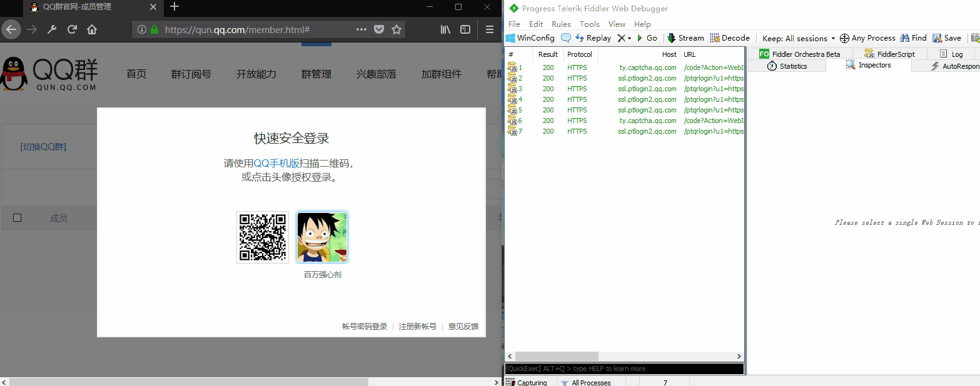The height and width of the screenshot is (386, 980).
Task: Click 加群组件 navigation link
Action: click(442, 74)
